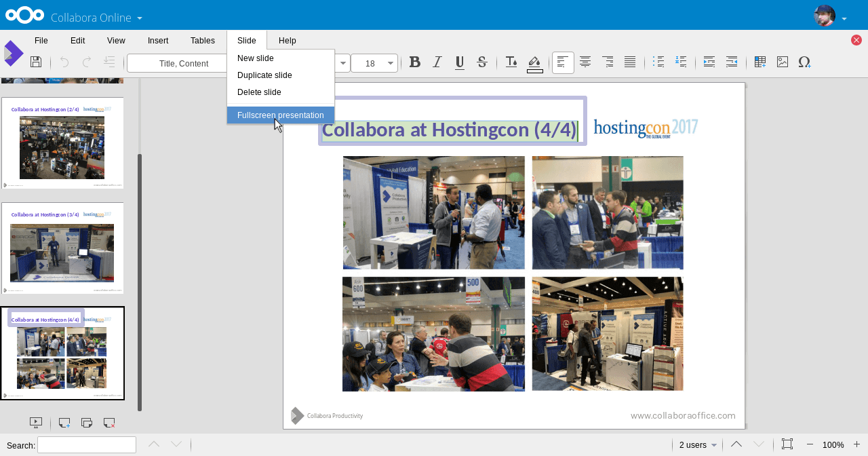Click the search backwards arrow

click(154, 444)
